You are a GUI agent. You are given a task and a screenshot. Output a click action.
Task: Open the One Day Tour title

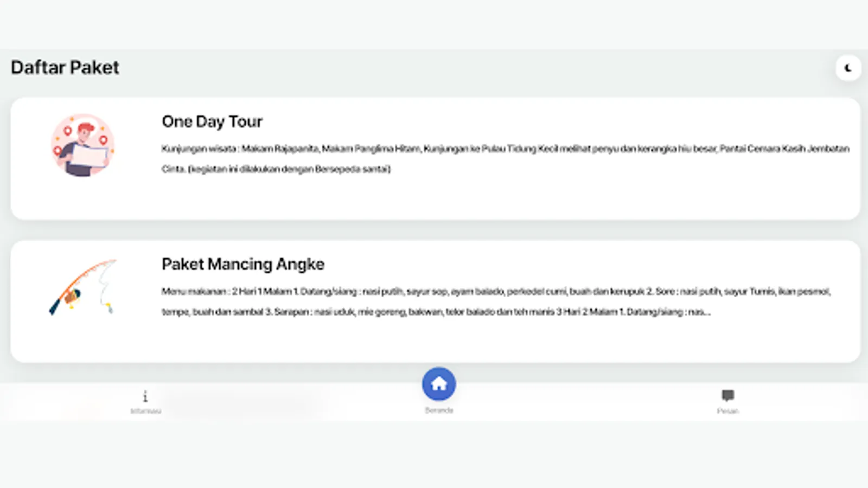pyautogui.click(x=212, y=121)
